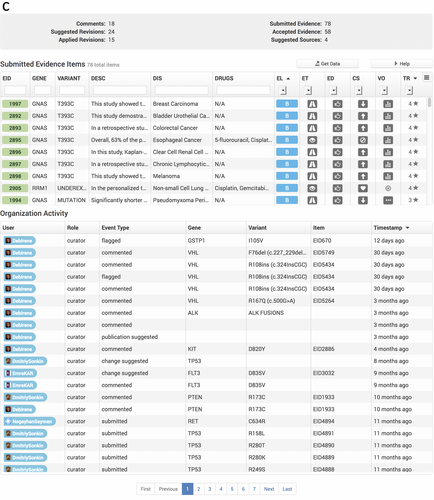The height and width of the screenshot is (500, 434).
Task: Open the green EID 2897 link
Action: click(x=15, y=164)
